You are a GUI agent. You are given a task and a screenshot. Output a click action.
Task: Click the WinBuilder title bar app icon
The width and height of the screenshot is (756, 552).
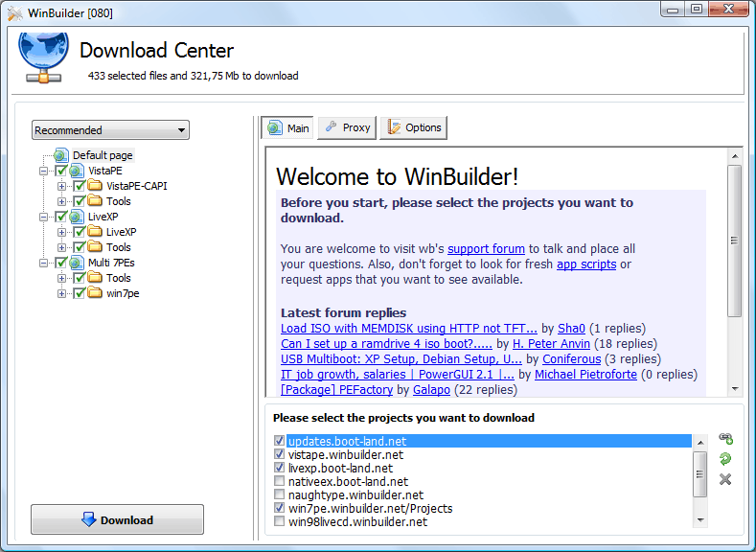point(15,13)
